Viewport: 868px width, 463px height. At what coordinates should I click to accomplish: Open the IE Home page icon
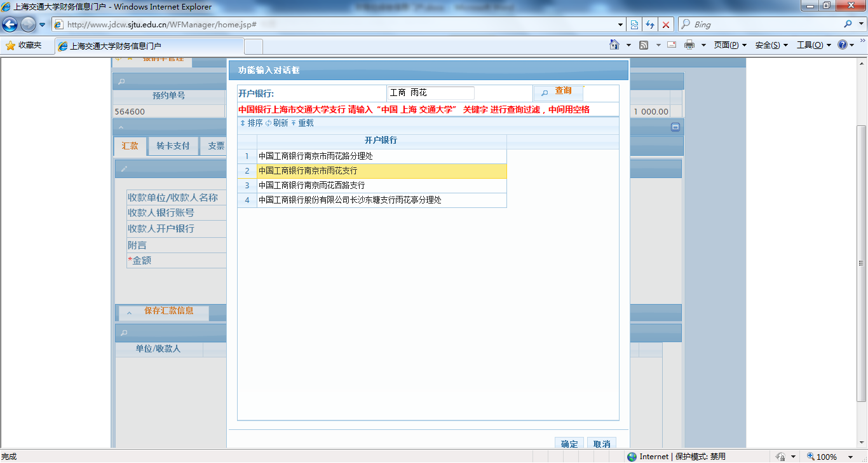[x=614, y=45]
